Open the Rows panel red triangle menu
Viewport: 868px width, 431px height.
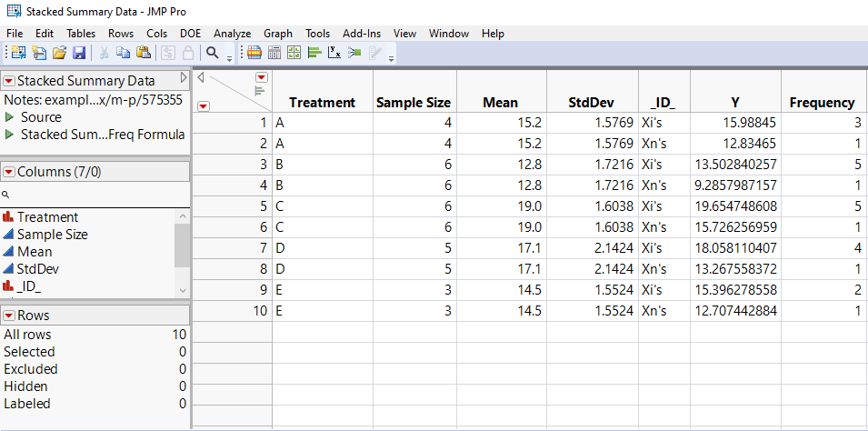coord(9,316)
